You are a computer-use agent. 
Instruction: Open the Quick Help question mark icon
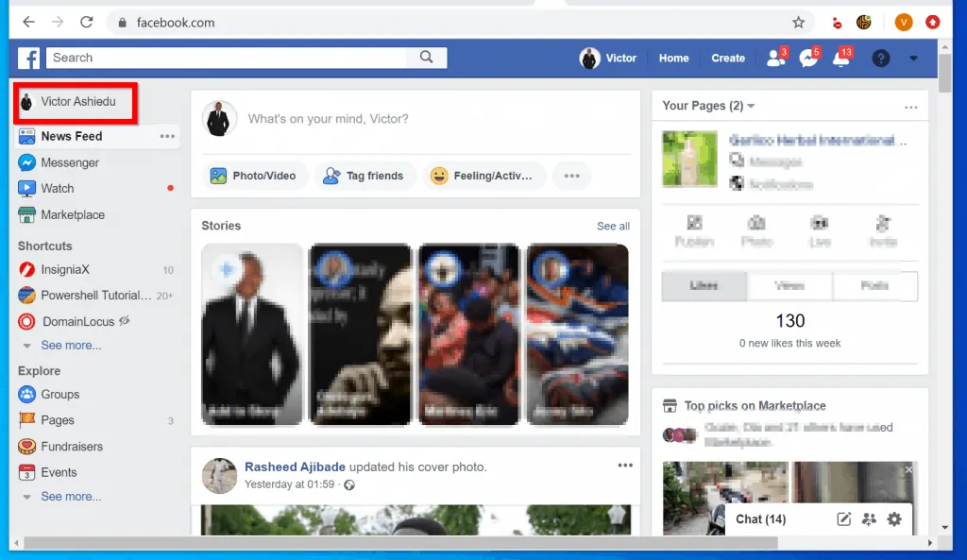coord(881,58)
